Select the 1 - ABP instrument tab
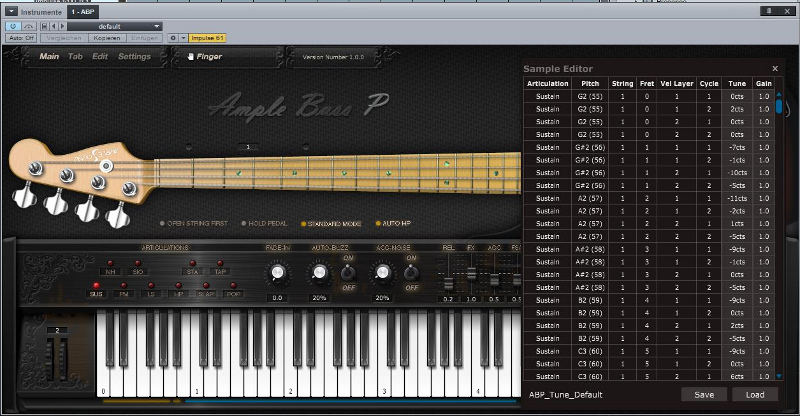800x416 pixels. pos(83,11)
